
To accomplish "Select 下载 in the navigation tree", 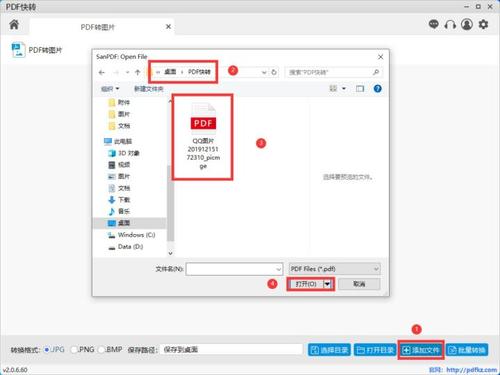I will tap(119, 200).
